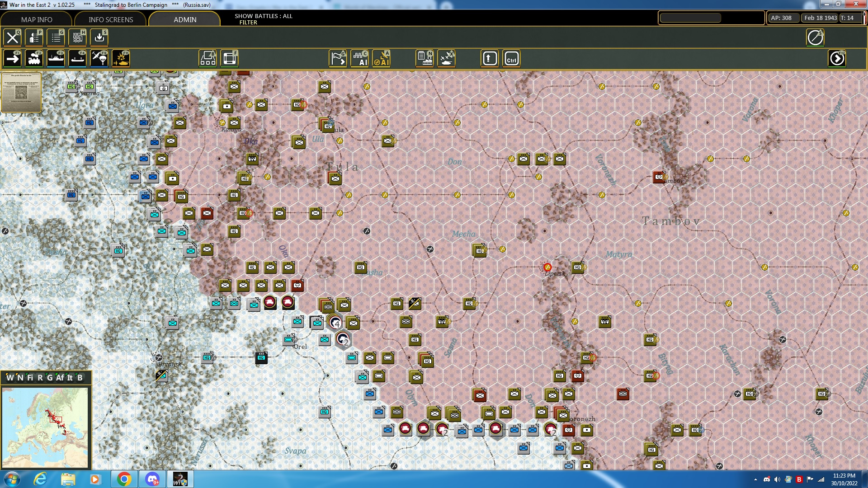Select the amphibious transport mode icon
Viewport: 868px width, 488px height.
click(77, 58)
